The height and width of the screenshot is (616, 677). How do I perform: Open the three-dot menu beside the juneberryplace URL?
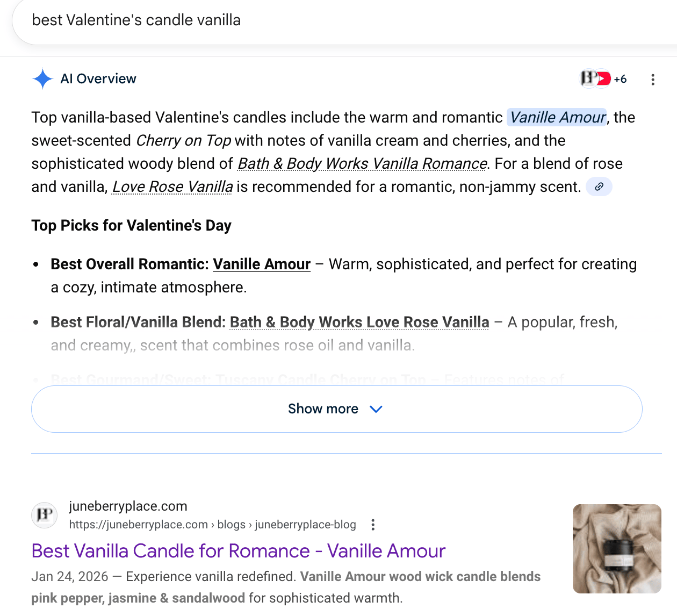(373, 525)
